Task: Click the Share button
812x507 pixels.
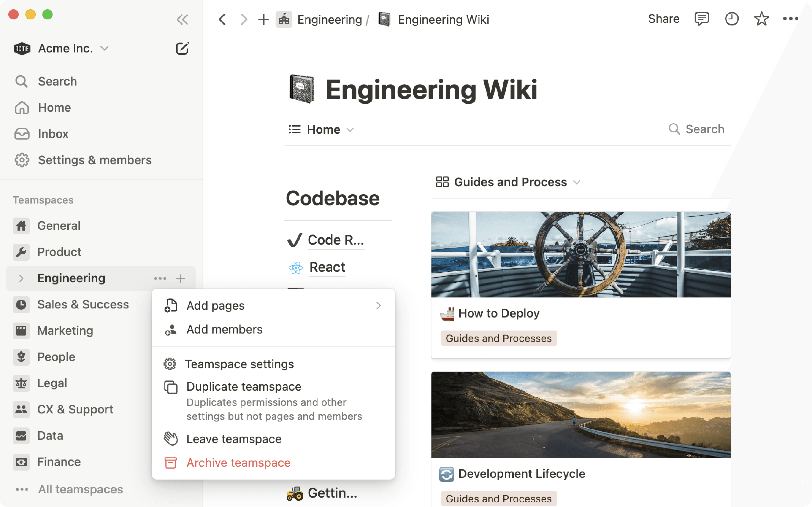Action: point(663,19)
